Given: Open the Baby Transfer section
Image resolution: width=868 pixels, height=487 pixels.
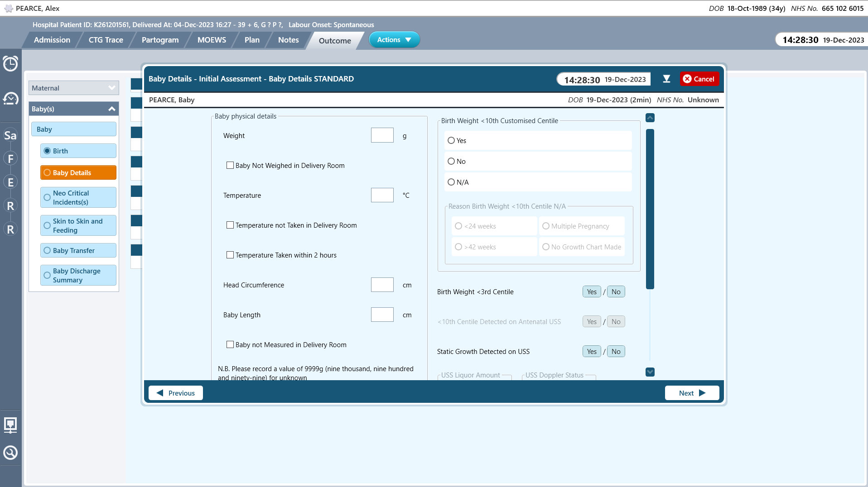Looking at the screenshot, I should click(78, 250).
